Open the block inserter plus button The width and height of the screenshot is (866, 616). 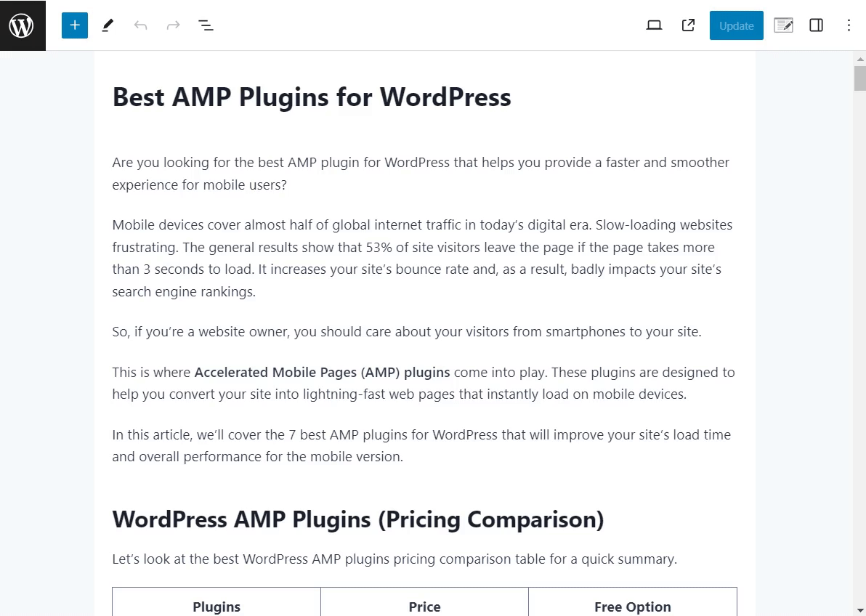(75, 25)
